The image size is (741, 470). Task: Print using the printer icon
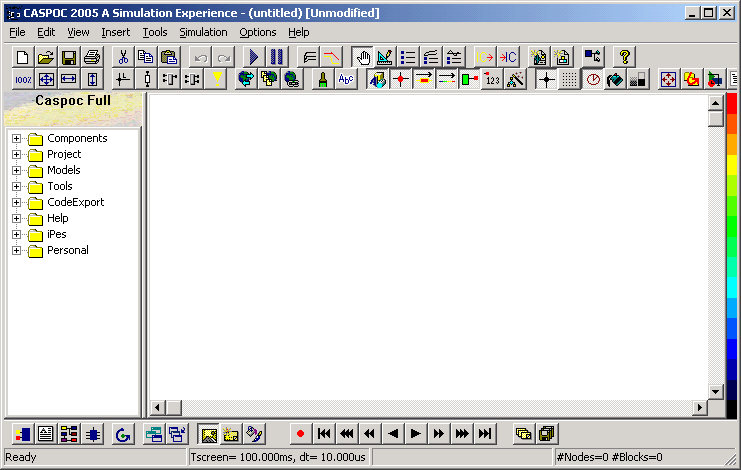tap(92, 57)
